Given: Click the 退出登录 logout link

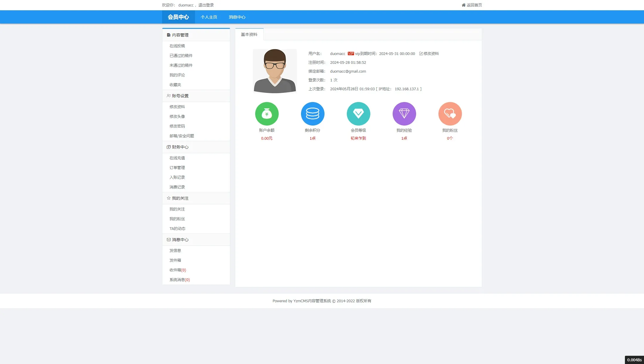Looking at the screenshot, I should pyautogui.click(x=206, y=5).
